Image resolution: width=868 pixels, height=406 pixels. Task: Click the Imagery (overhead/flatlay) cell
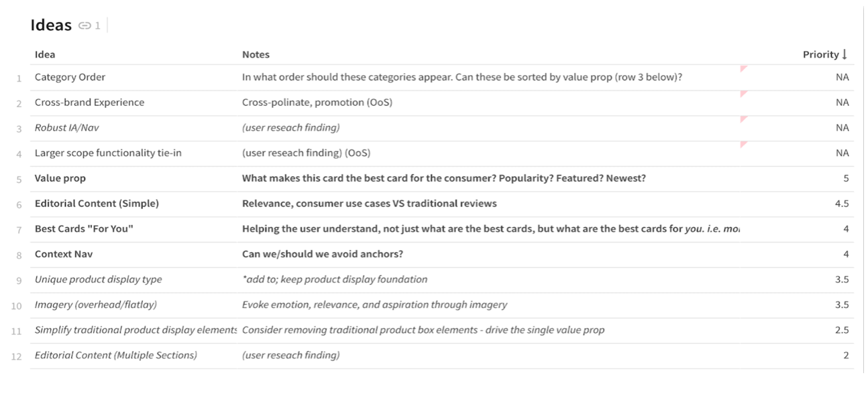pyautogui.click(x=96, y=305)
